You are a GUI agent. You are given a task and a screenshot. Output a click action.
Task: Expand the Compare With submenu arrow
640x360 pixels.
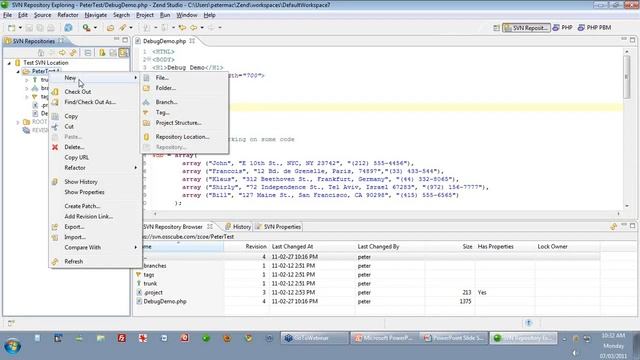[136, 247]
